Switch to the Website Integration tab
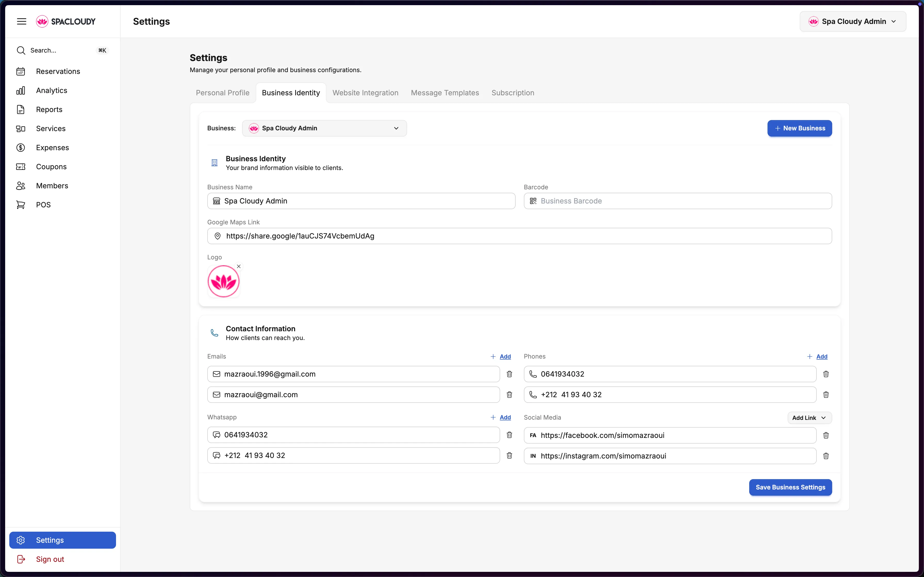The height and width of the screenshot is (577, 924). (x=365, y=93)
